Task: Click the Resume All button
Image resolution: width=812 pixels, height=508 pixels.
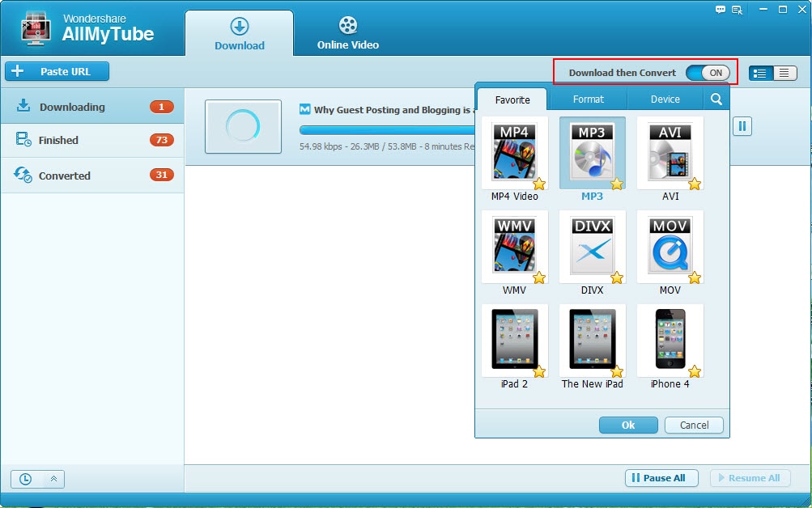Action: click(750, 478)
